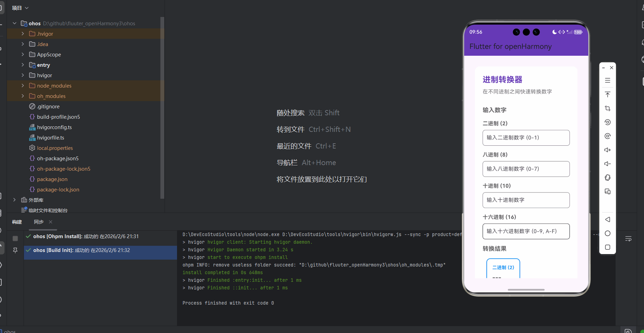The height and width of the screenshot is (333, 644).
Task: Expand the hvigor folder
Action: coord(23,75)
